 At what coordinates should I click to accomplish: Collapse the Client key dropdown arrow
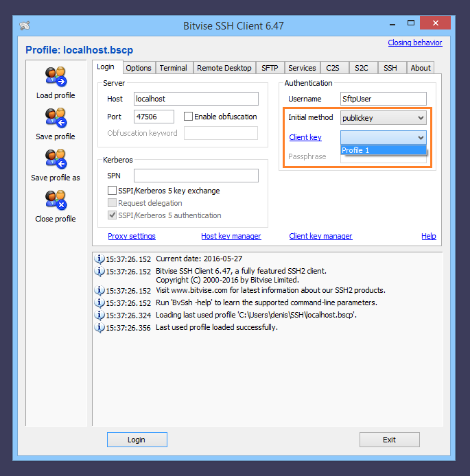pyautogui.click(x=421, y=137)
